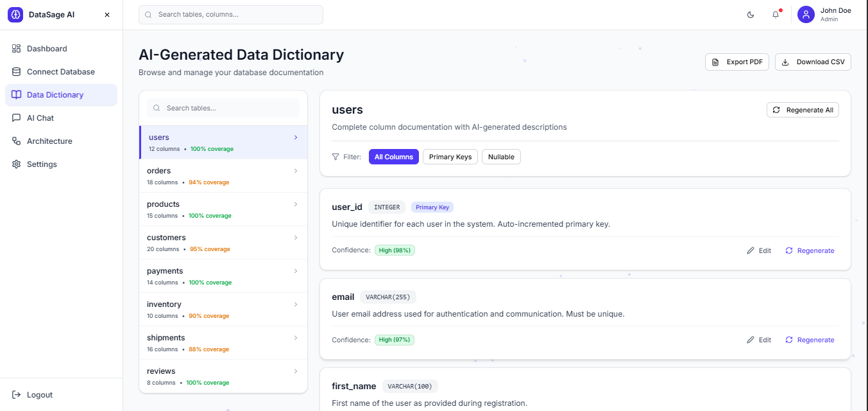
Task: Click the document icon on Export PDF
Action: click(715, 62)
